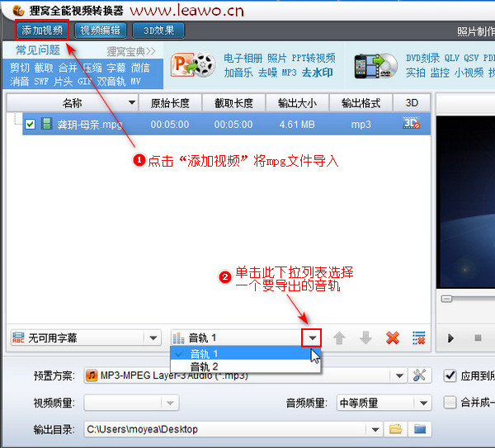Open the 无可用字幕 subtitle dropdown
The image size is (495, 448).
click(153, 338)
